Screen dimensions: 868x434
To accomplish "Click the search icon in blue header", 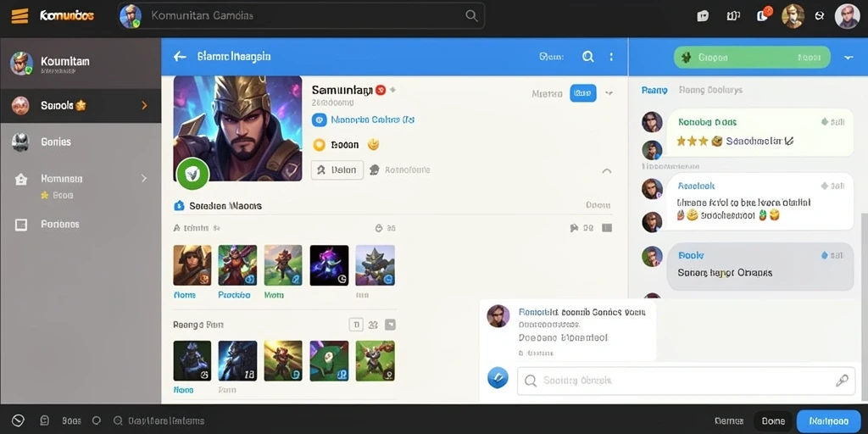I will [x=588, y=57].
